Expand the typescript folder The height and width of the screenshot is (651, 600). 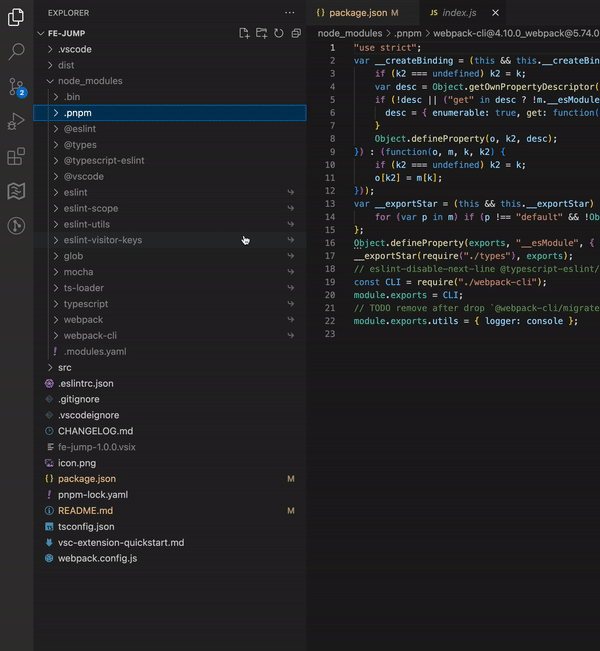tap(170, 304)
